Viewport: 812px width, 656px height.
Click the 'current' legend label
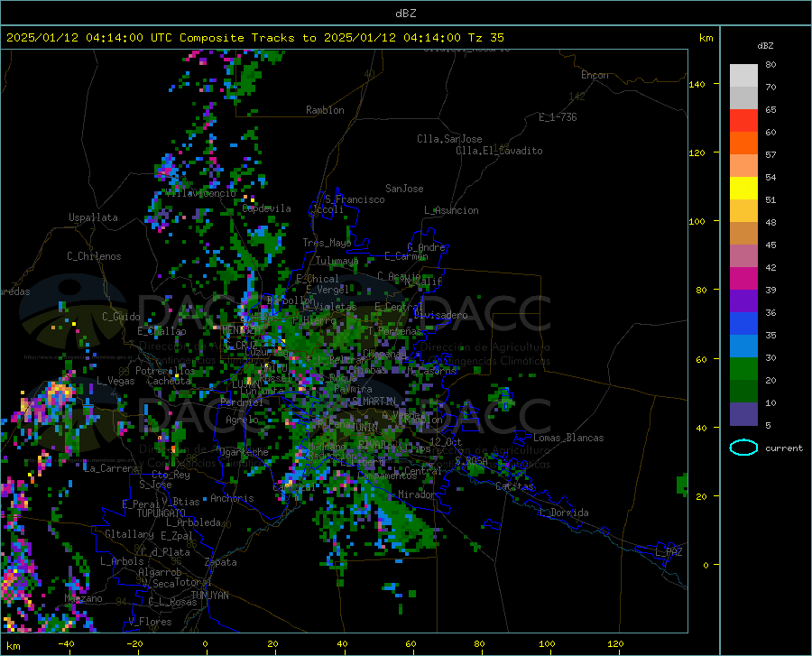pyautogui.click(x=783, y=448)
